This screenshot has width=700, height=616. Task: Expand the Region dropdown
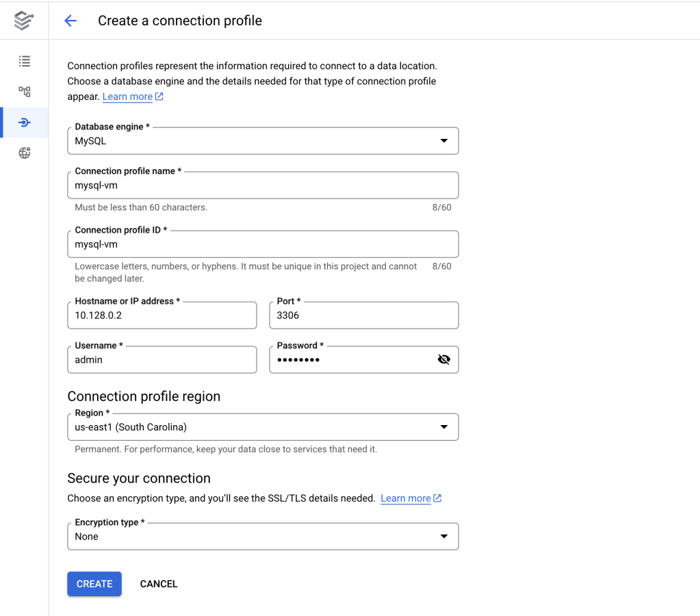click(263, 427)
